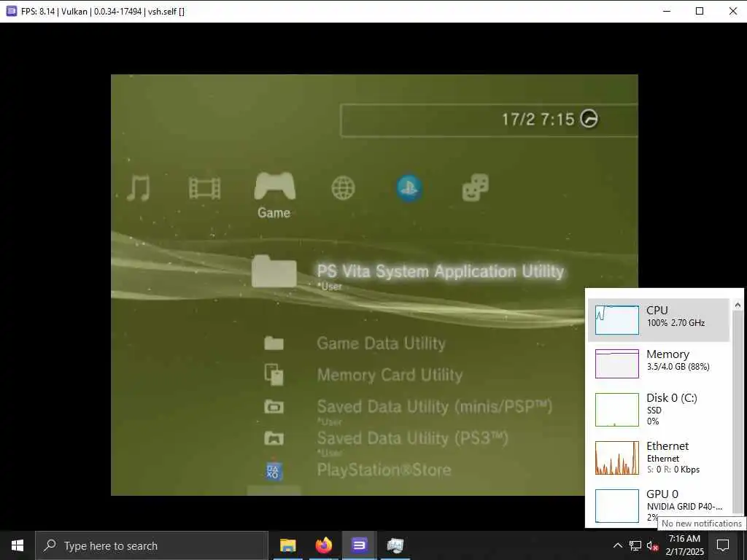This screenshot has height=560, width=747.
Task: Click the Saved Data Utility minis/PSP icon
Action: coord(274,406)
